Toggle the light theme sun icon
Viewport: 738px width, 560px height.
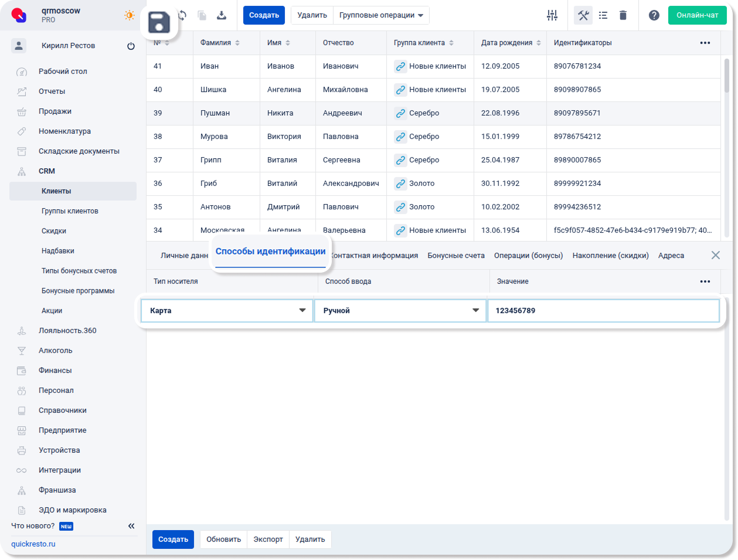pos(129,15)
